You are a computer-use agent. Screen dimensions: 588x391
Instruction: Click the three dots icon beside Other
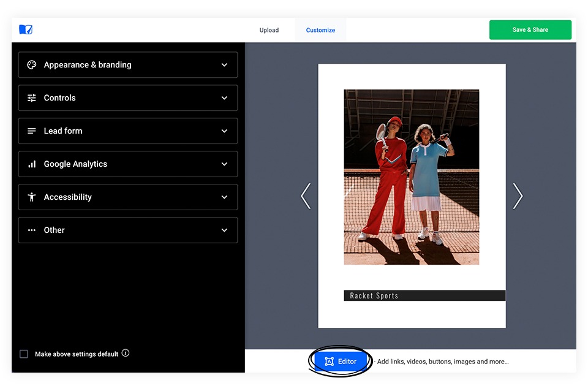[32, 230]
